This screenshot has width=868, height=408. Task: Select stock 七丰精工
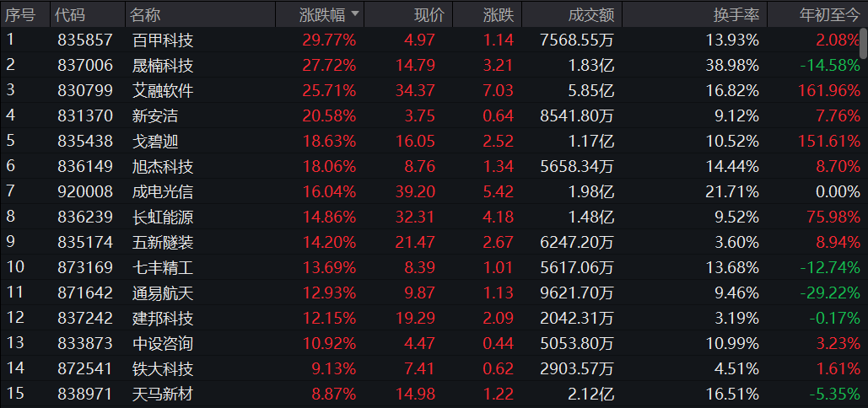163,267
